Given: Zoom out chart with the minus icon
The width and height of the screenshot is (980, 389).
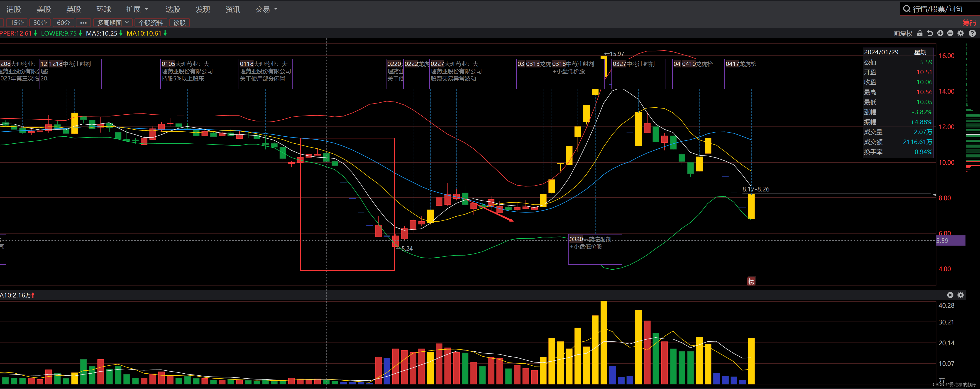Looking at the screenshot, I should (950, 34).
